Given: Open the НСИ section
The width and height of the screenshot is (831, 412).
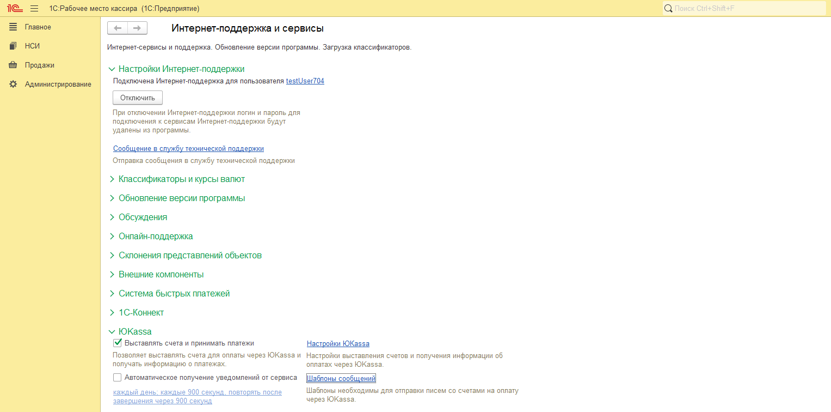Looking at the screenshot, I should pyautogui.click(x=32, y=46).
